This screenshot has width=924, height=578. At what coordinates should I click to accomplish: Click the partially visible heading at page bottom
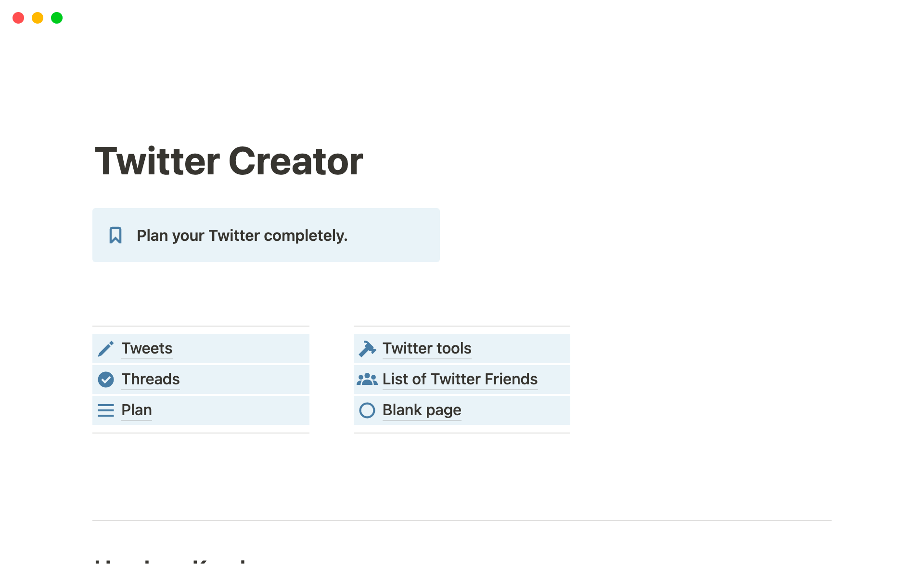(171, 562)
